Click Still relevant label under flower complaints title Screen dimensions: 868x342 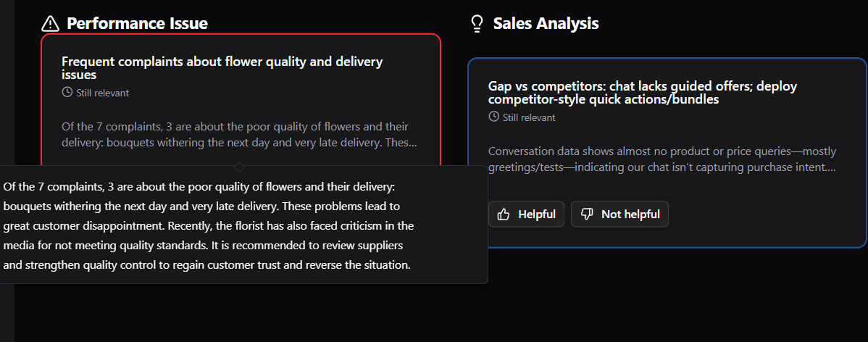click(102, 93)
